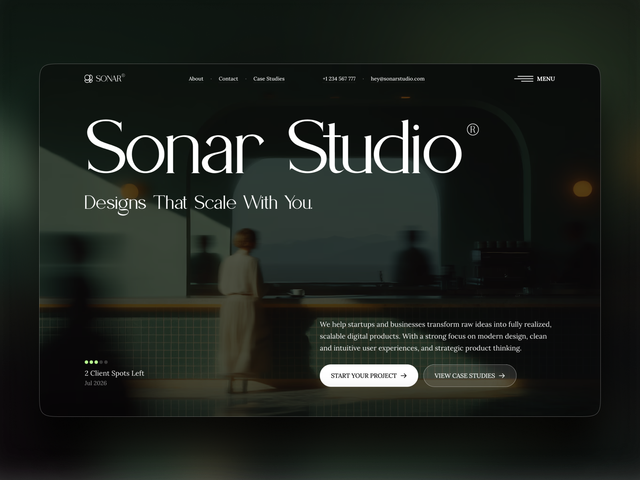The height and width of the screenshot is (480, 640).
Task: Click the hey@sonarstudio.com email link
Action: point(398,79)
